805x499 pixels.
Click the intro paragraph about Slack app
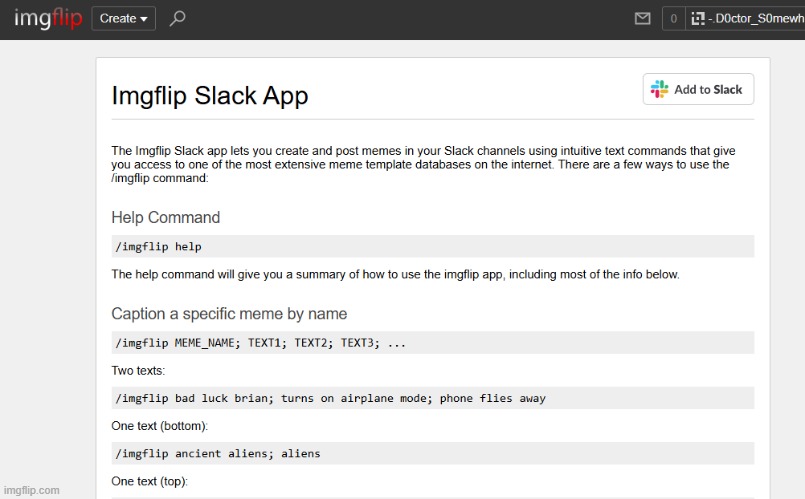tap(422, 164)
